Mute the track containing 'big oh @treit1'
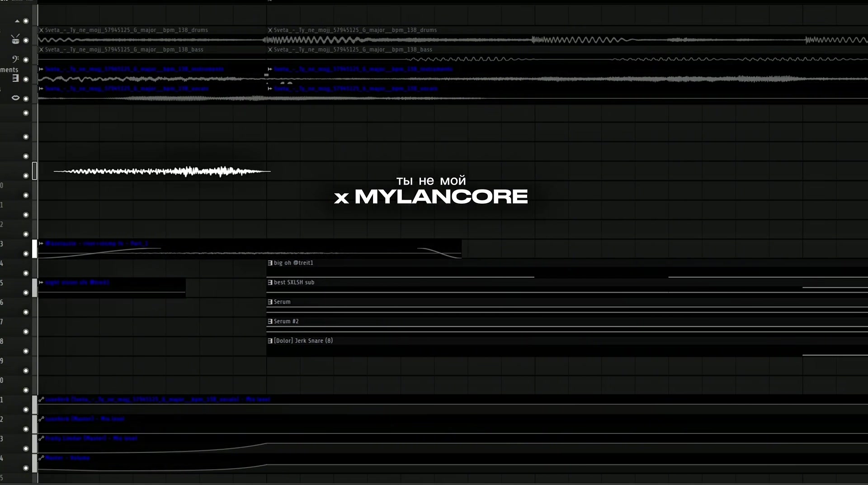This screenshot has width=868, height=485. (26, 273)
